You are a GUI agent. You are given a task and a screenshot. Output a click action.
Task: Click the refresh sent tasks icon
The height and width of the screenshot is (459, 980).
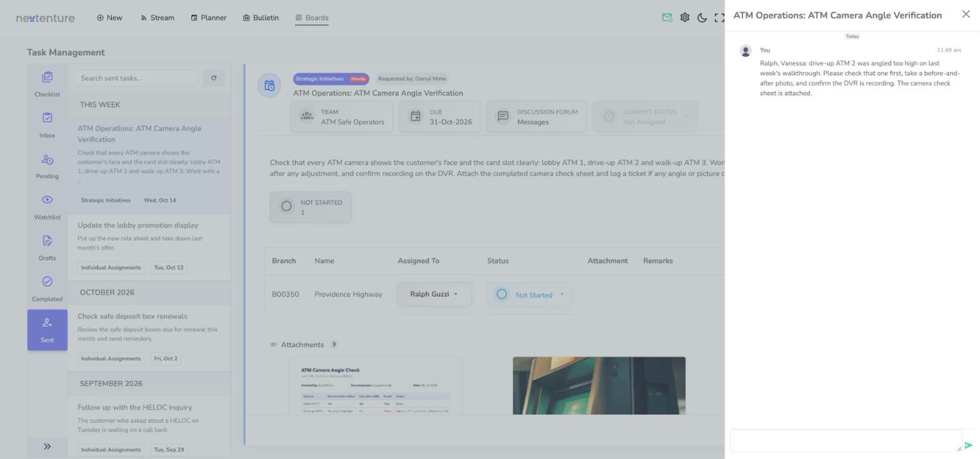click(214, 78)
